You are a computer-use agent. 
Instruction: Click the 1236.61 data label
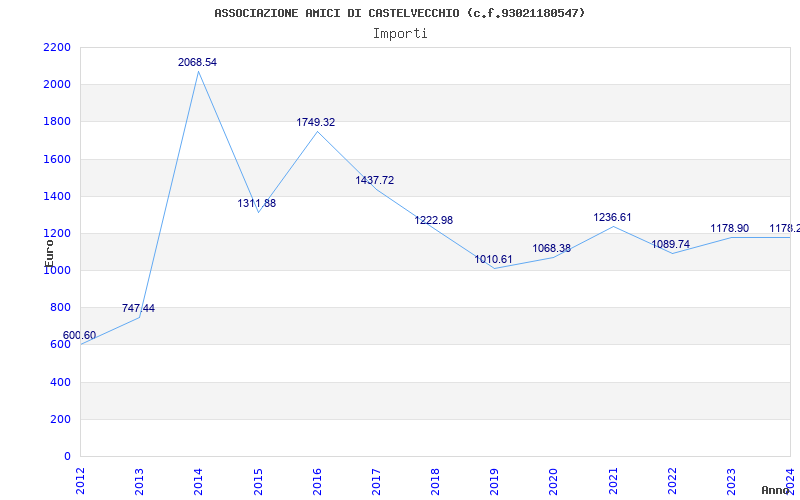[612, 217]
